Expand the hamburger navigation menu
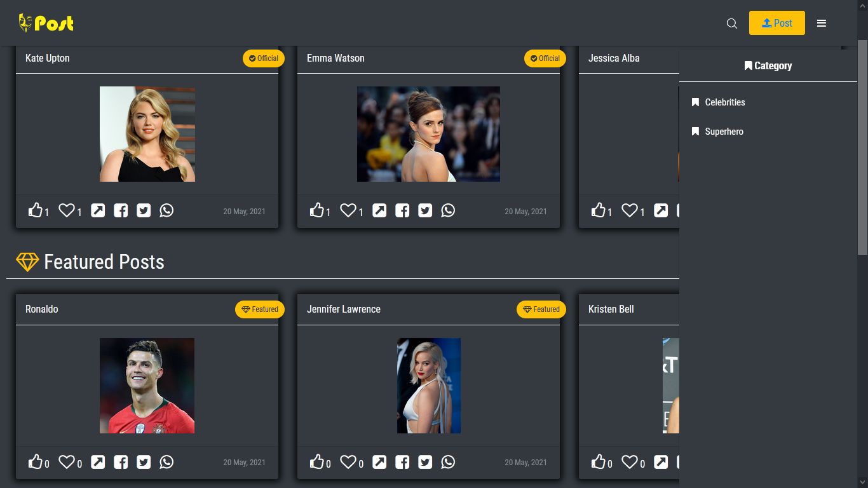The width and height of the screenshot is (868, 488). click(x=822, y=23)
